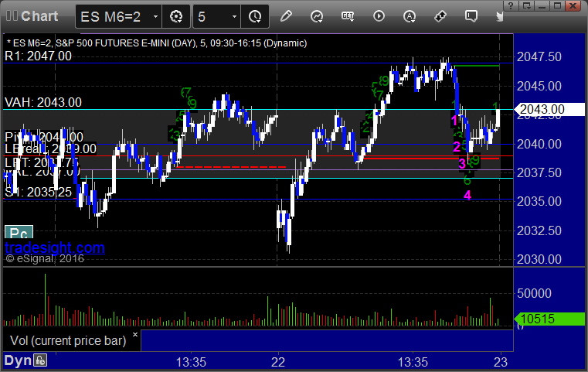This screenshot has height=372, width=588.
Task: Click the red dashed horizontal line
Action: pos(231,167)
